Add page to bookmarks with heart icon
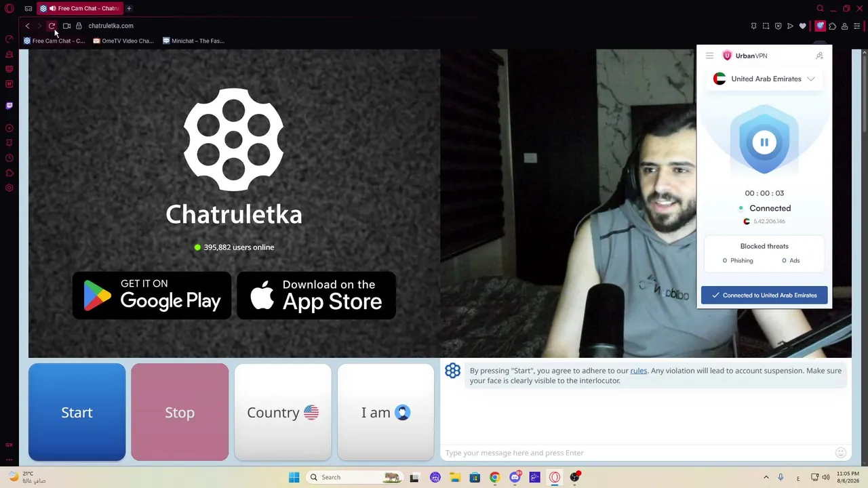The height and width of the screenshot is (488, 868). [x=803, y=26]
